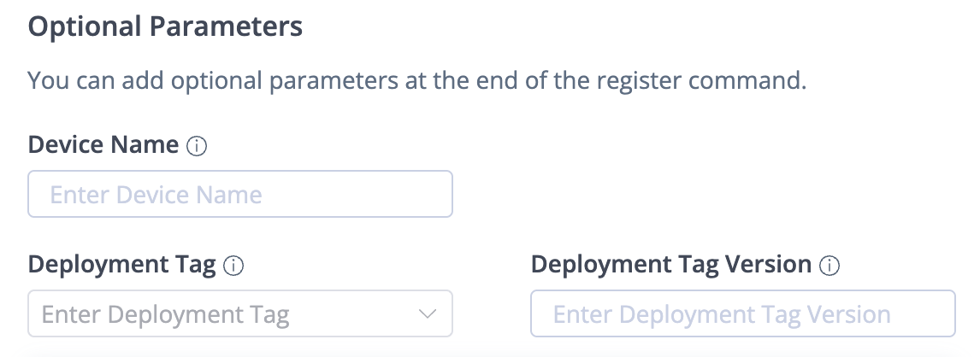Select the Deployment Tag label text
980x357 pixels.
click(121, 265)
